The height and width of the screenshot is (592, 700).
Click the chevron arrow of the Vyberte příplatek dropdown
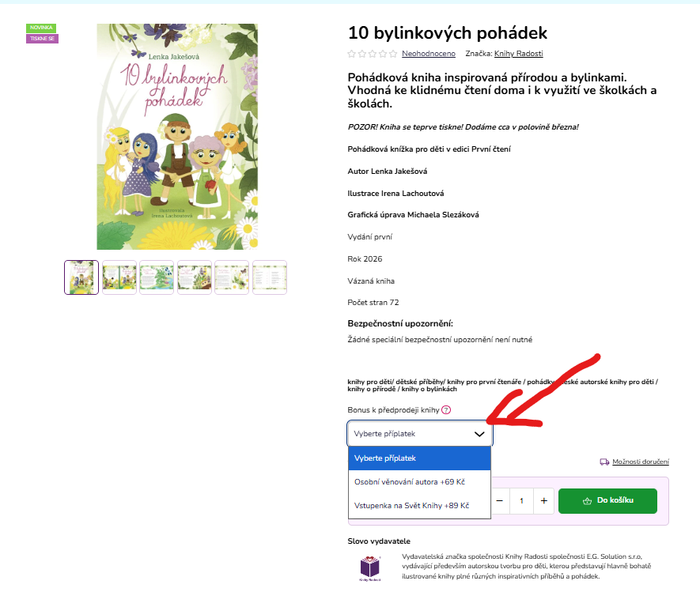[x=479, y=434]
